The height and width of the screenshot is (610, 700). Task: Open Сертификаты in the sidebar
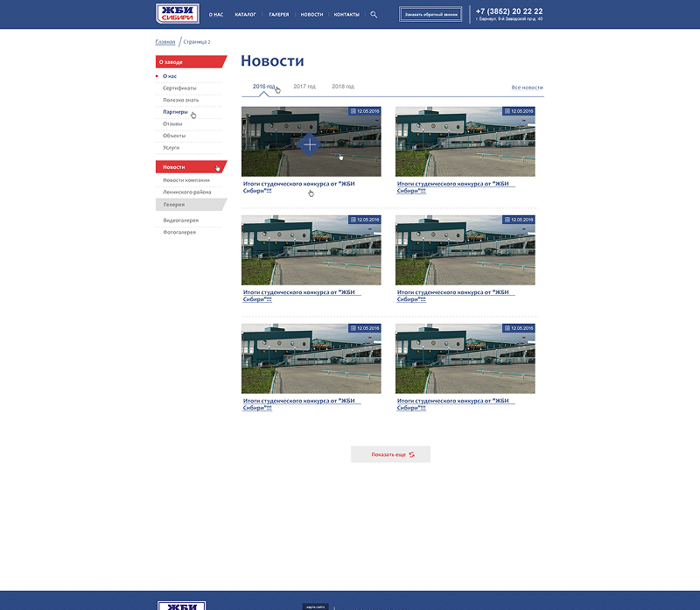[x=179, y=88]
